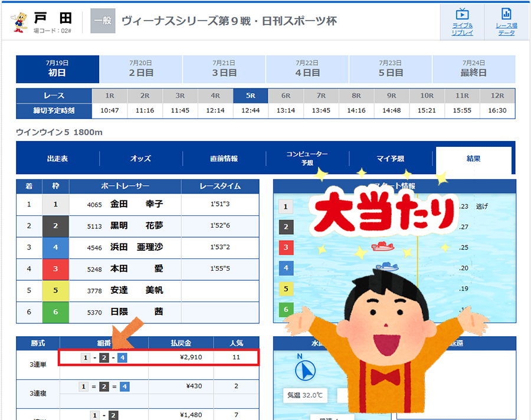Click lane 1 badge in start info panel

tap(286, 206)
